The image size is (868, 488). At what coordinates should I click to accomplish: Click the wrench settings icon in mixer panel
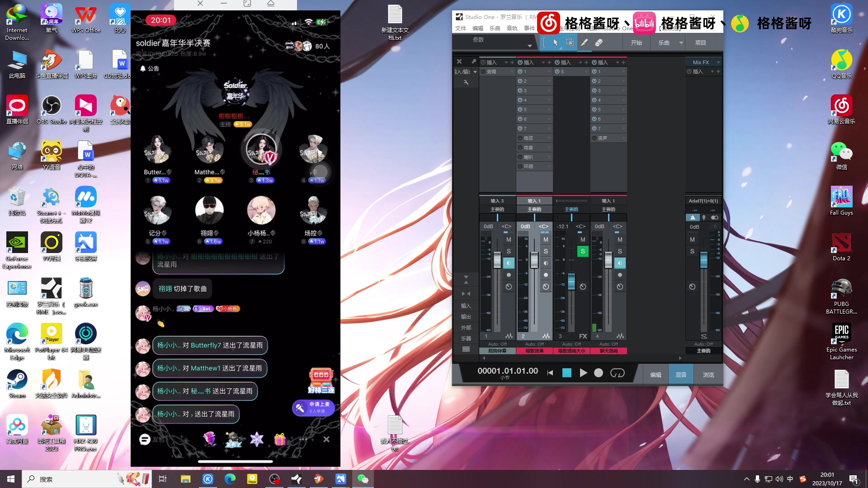pyautogui.click(x=466, y=82)
